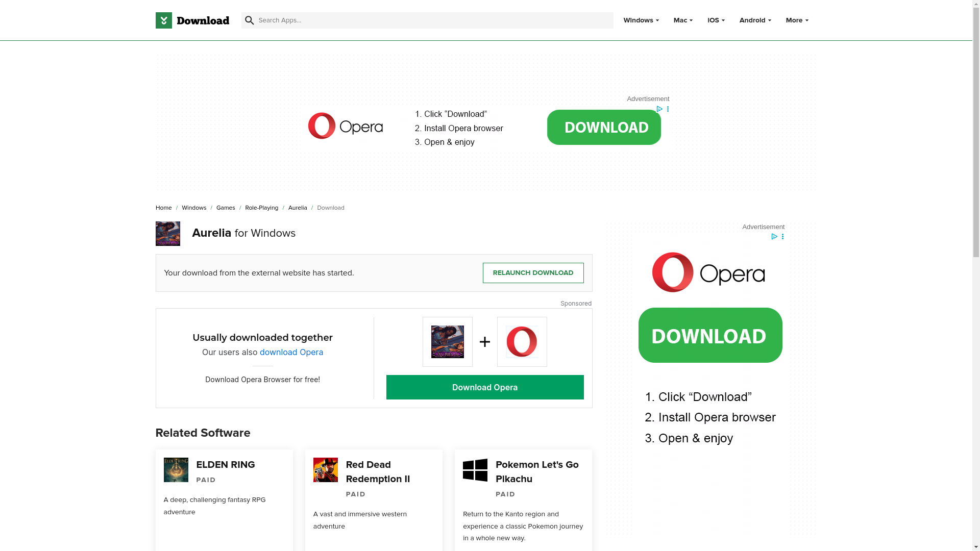Click the RELAUNCH DOWNLOAD button
The image size is (980, 551).
coord(533,273)
